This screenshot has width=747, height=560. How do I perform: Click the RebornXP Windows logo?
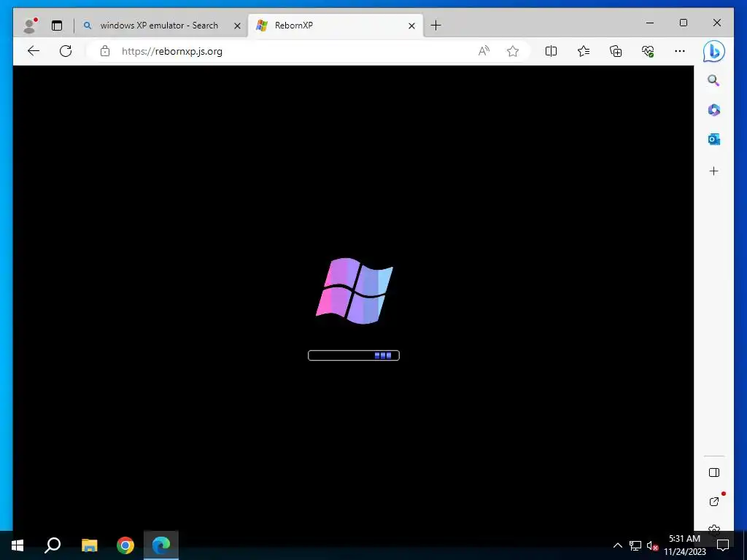pyautogui.click(x=355, y=291)
